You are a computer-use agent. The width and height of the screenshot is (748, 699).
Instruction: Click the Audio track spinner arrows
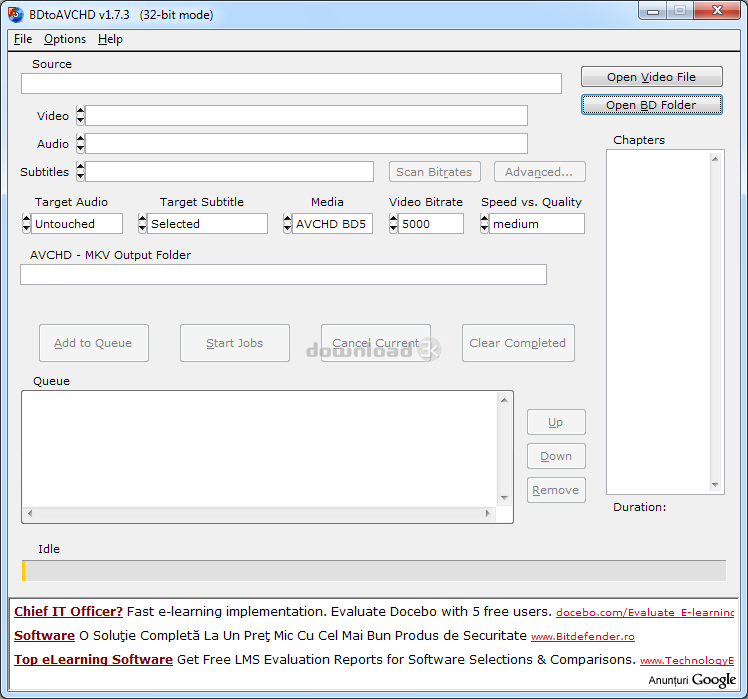coord(80,144)
